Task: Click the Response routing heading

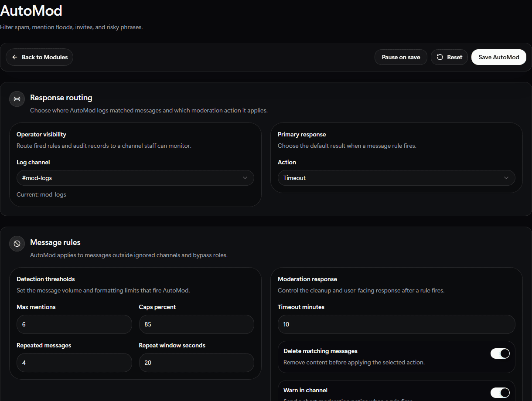Action: 61,98
